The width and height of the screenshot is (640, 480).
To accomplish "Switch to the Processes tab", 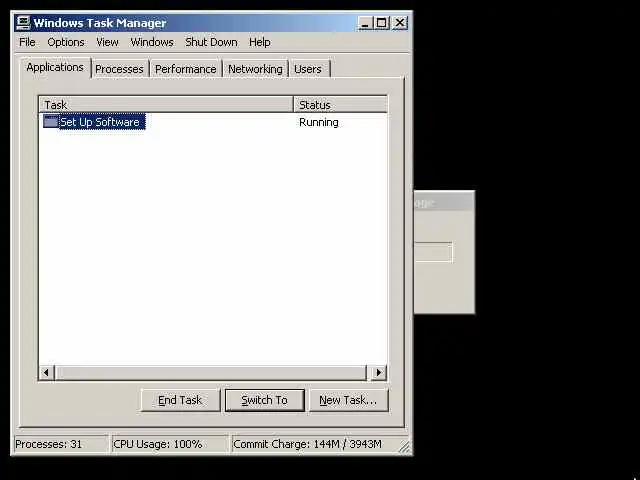I will tap(119, 69).
